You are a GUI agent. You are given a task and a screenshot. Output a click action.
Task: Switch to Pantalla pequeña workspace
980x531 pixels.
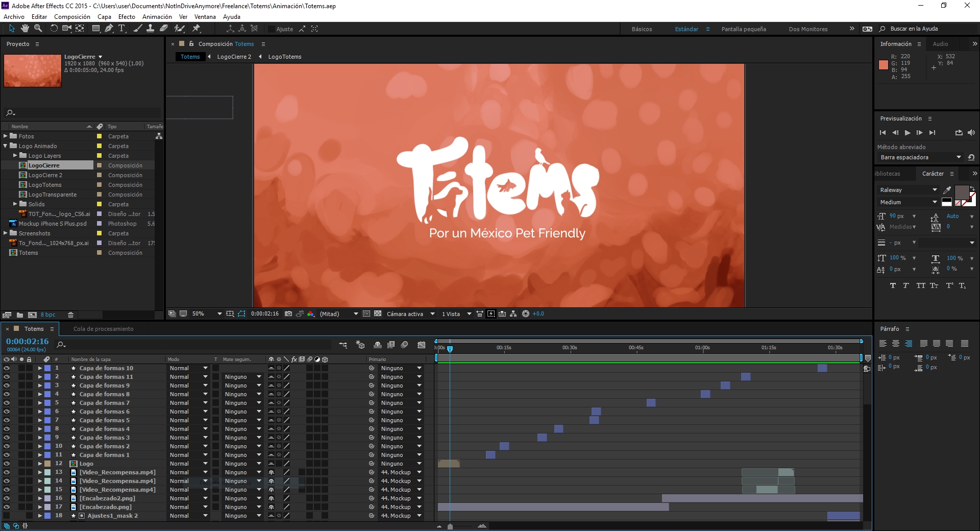point(744,29)
